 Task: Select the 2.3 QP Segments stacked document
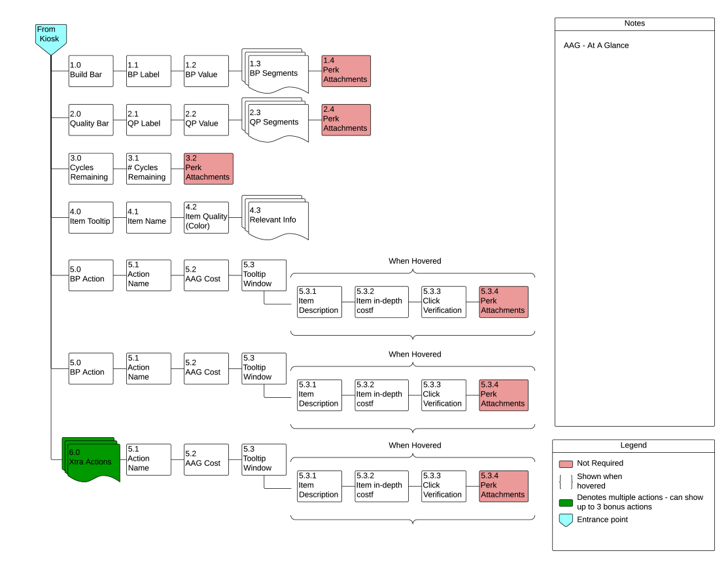[274, 123]
